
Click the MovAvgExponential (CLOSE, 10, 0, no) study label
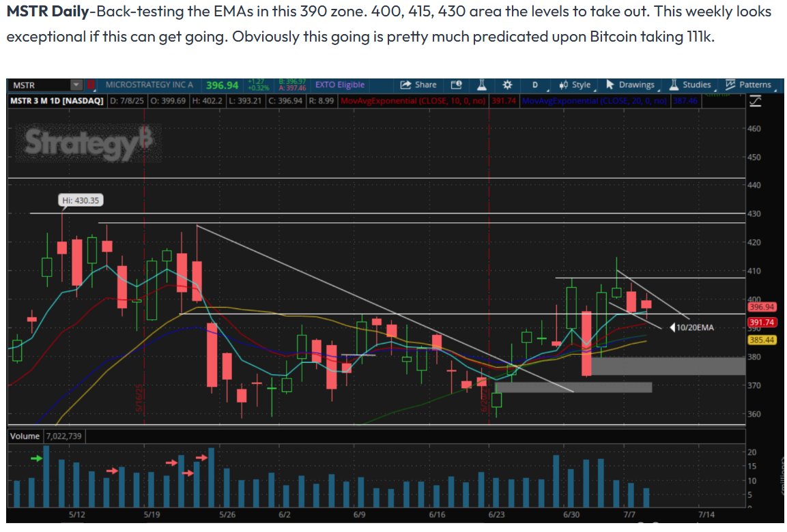(x=413, y=101)
